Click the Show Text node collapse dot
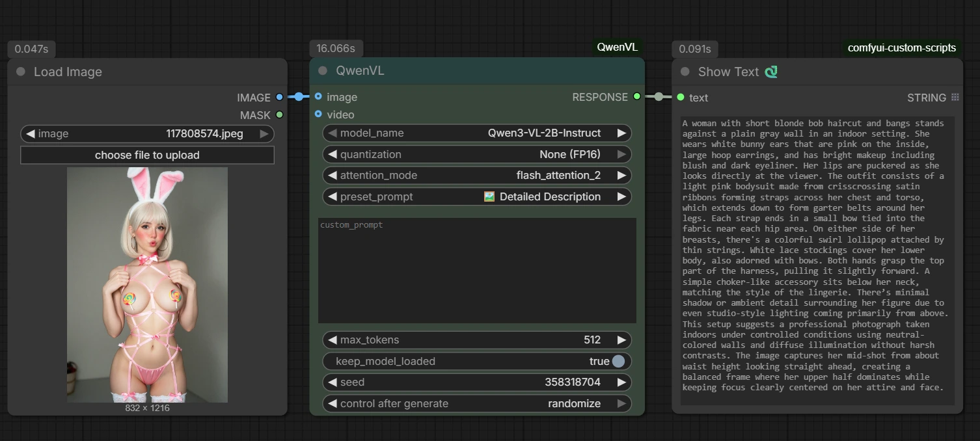Viewport: 980px width, 441px height. click(685, 72)
